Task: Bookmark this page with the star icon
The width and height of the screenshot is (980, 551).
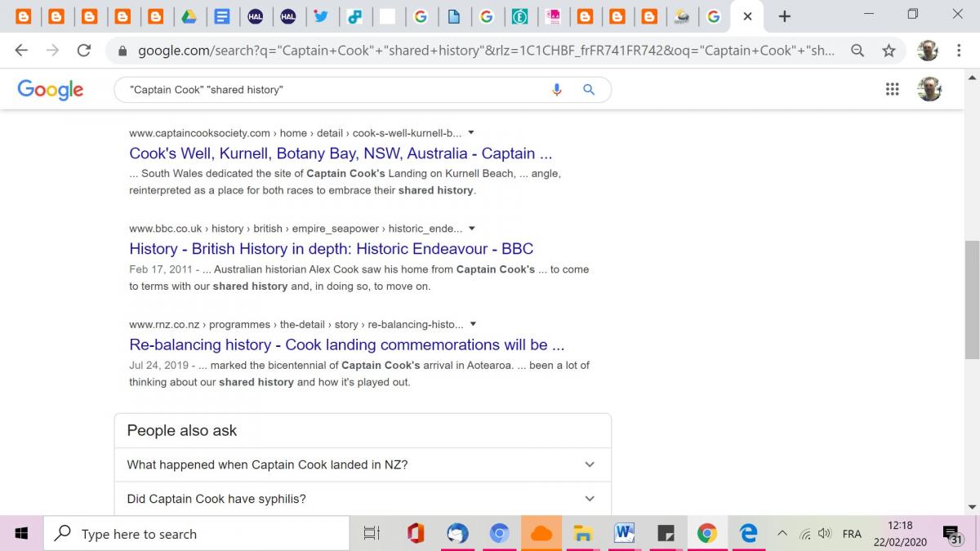Action: [x=889, y=51]
